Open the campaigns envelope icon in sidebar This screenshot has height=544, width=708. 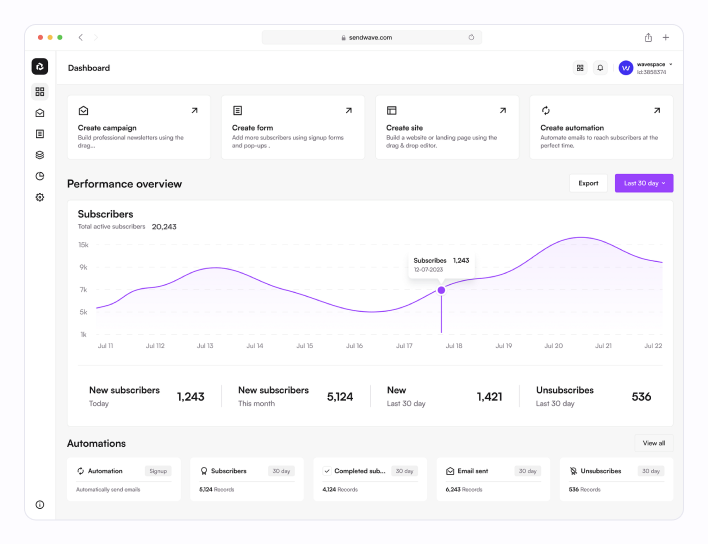click(40, 113)
